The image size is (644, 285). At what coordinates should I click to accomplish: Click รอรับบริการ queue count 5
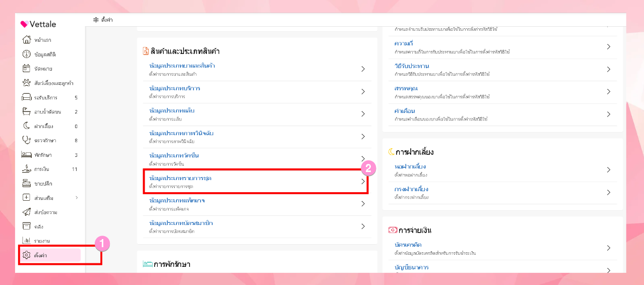tap(76, 98)
